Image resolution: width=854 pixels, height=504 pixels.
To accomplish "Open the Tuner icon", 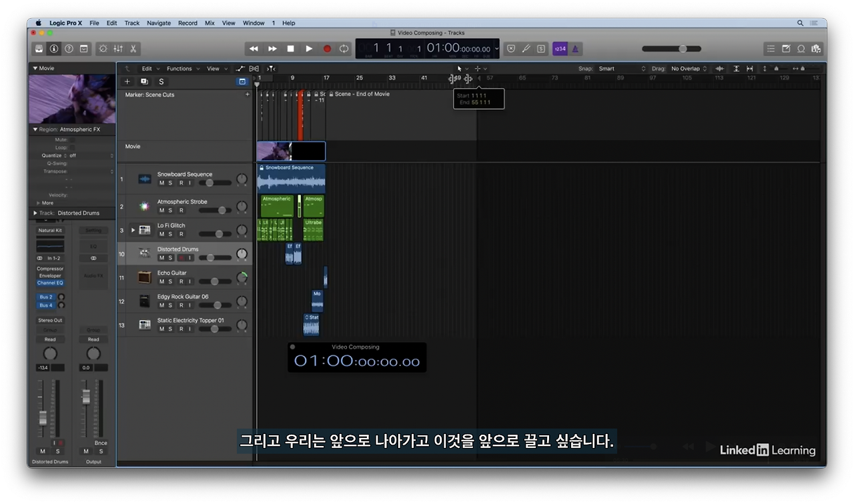I will click(x=526, y=49).
